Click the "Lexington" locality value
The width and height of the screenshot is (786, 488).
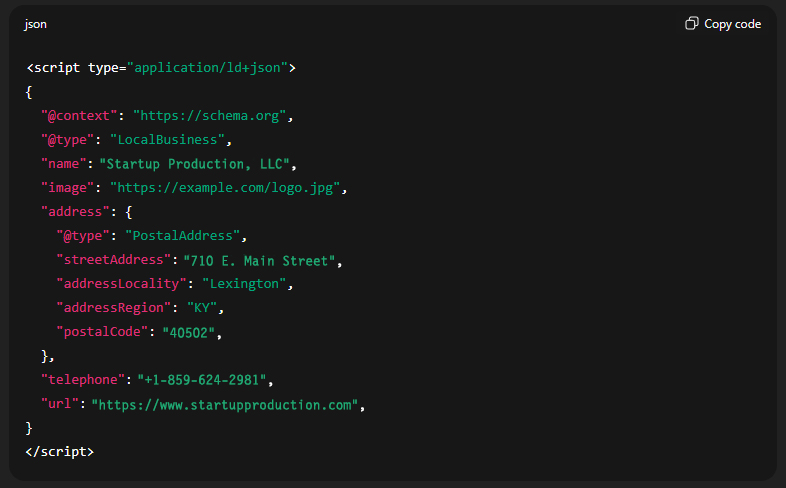point(246,284)
